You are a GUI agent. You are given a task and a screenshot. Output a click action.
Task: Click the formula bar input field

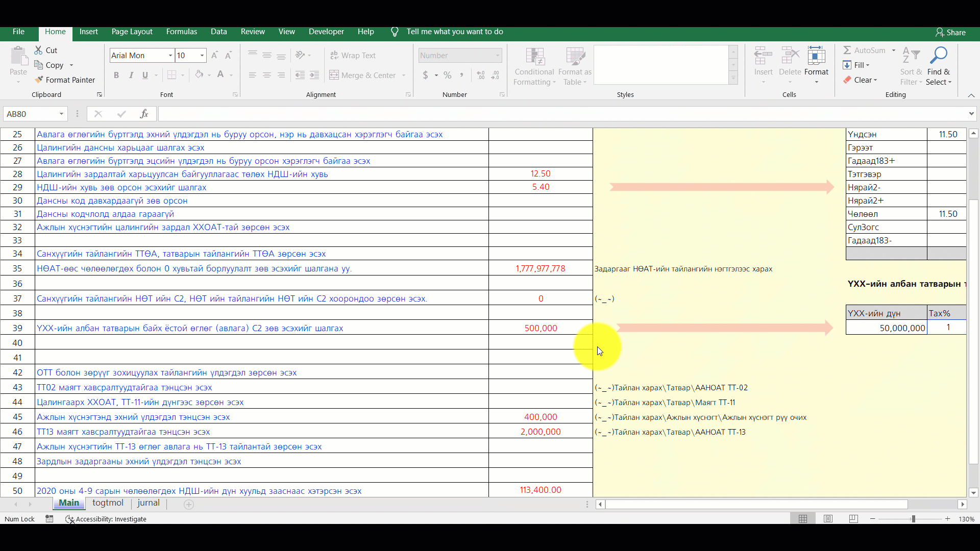point(561,114)
